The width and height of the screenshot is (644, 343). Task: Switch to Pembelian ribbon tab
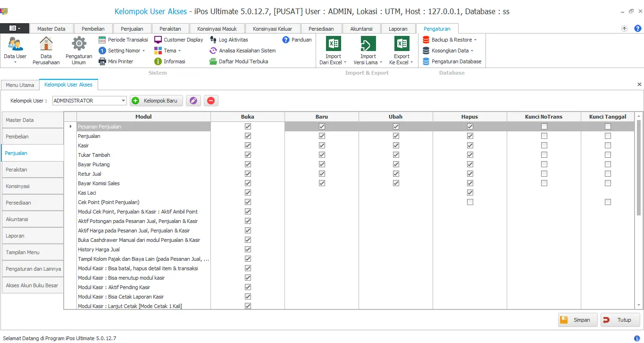click(93, 29)
